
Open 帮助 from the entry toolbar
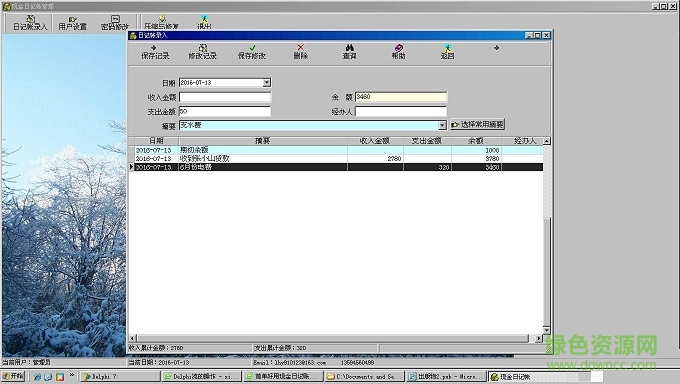(x=398, y=52)
